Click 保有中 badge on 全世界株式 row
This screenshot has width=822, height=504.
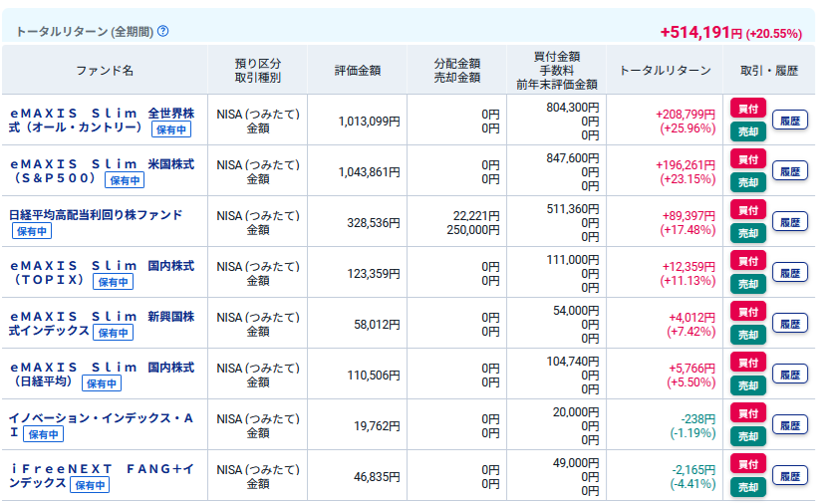pos(171,129)
